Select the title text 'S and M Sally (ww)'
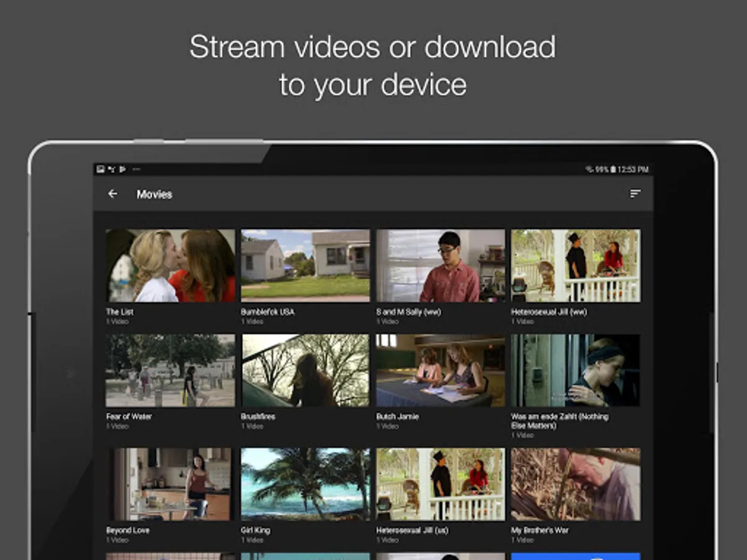747x560 pixels. (x=408, y=312)
